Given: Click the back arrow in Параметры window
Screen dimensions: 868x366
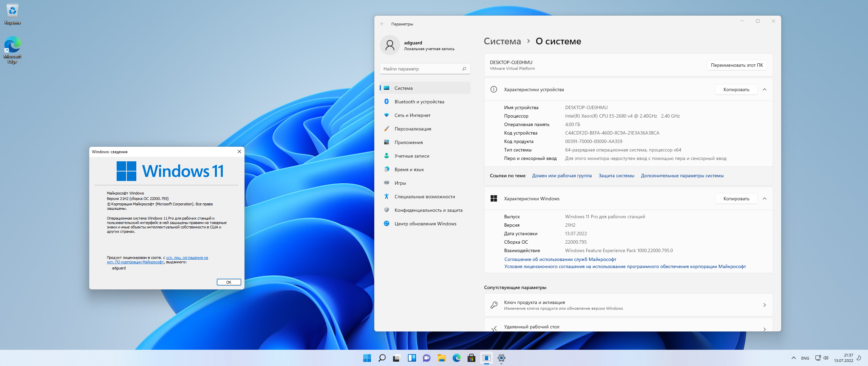Looking at the screenshot, I should 382,24.
